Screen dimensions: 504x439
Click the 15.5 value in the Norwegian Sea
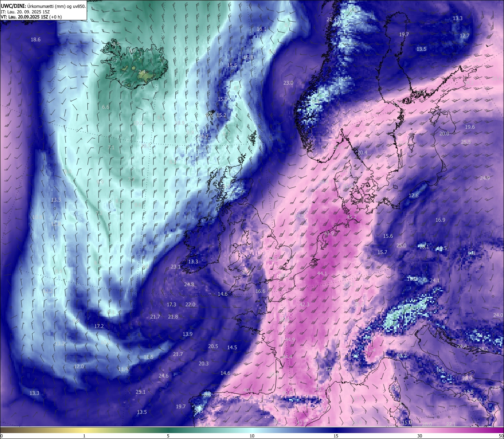tap(232, 65)
